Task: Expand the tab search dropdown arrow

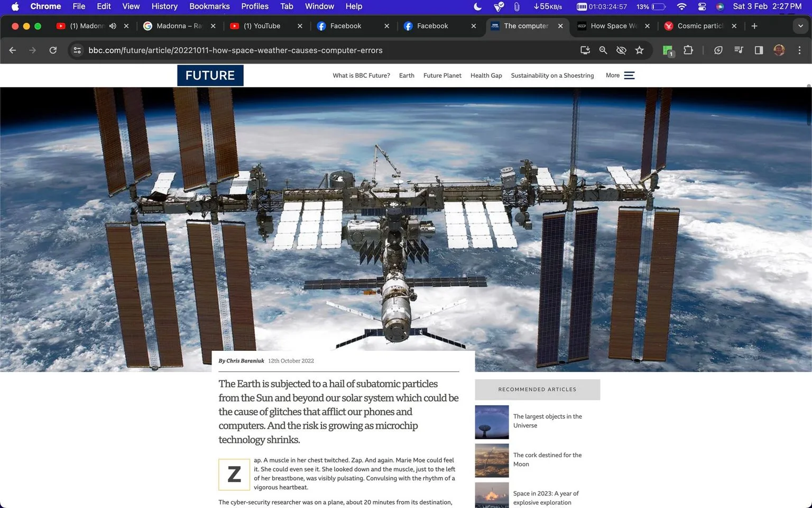Action: [x=800, y=26]
